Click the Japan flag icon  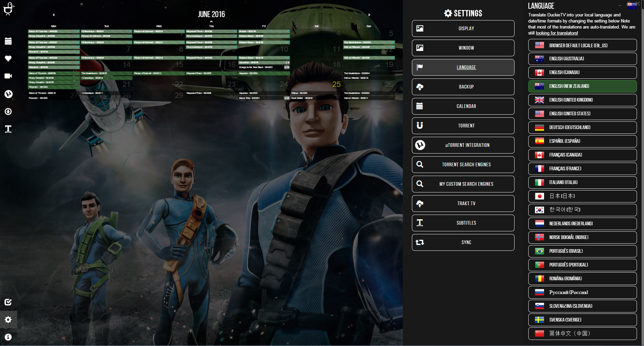point(539,196)
